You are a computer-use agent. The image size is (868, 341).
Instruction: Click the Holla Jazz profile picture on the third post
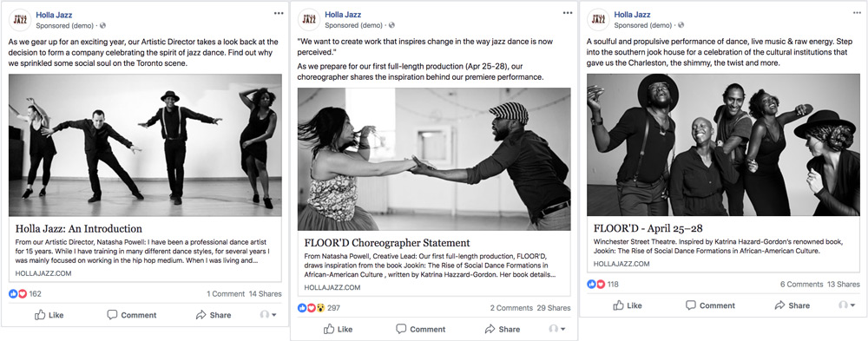pyautogui.click(x=598, y=19)
